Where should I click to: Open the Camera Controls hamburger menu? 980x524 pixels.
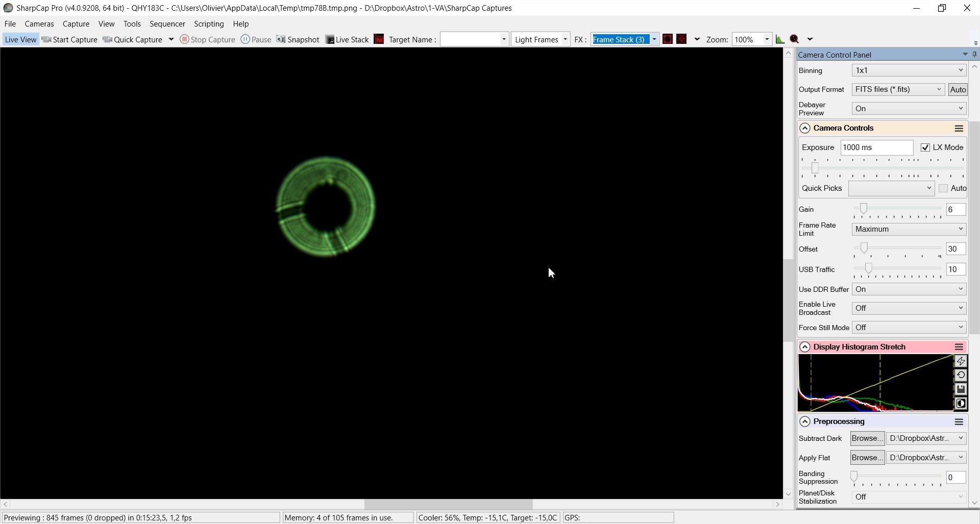pyautogui.click(x=959, y=128)
